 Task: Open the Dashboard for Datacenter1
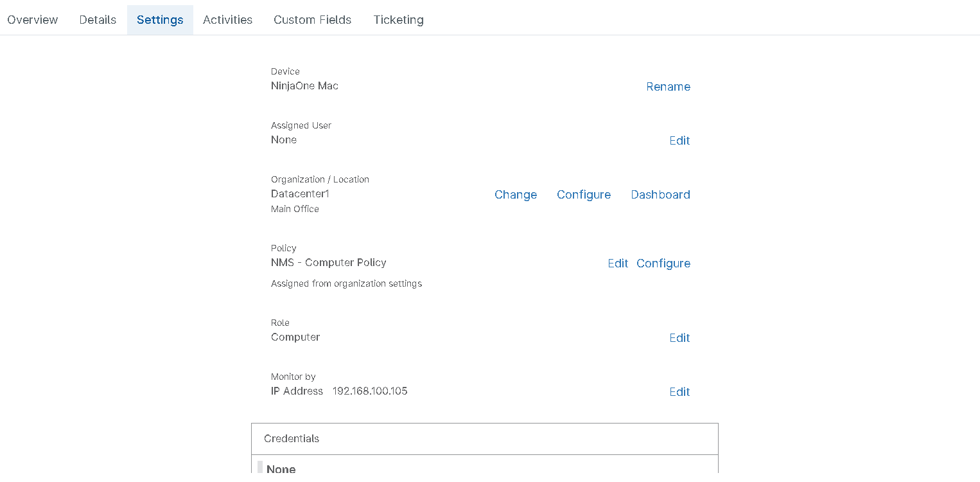[x=660, y=194]
